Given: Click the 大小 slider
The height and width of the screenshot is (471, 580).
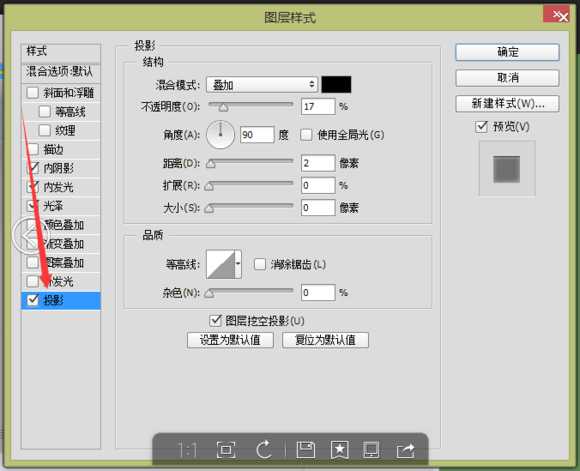Looking at the screenshot, I should coord(249,208).
